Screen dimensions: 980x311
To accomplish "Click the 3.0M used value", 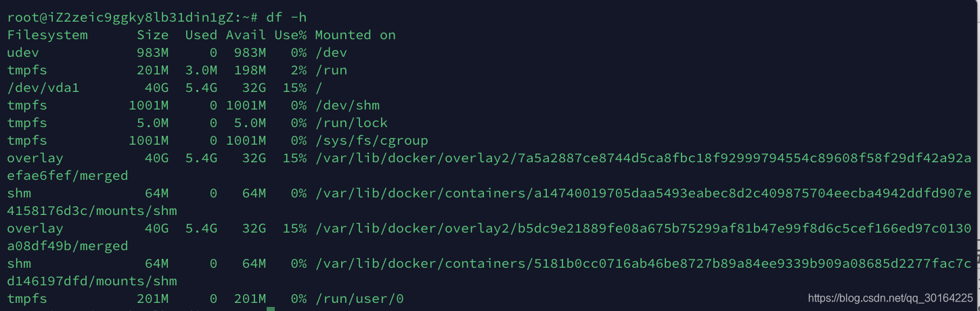I will 201,70.
